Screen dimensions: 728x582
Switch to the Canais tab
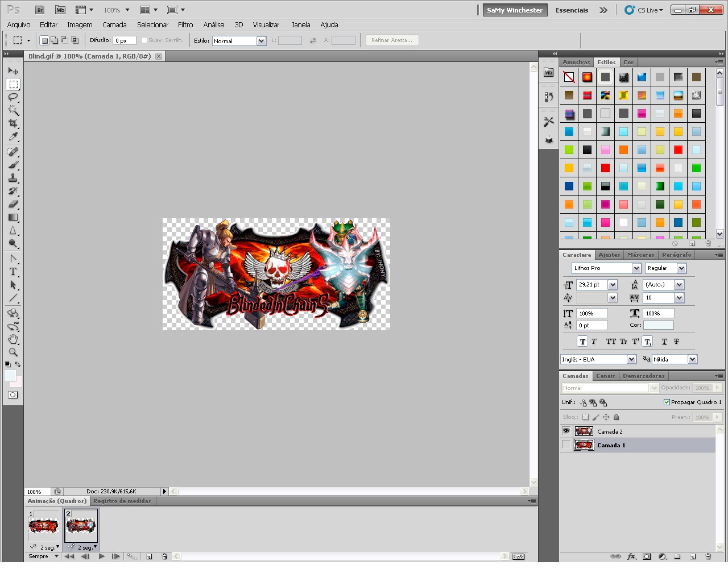point(605,376)
